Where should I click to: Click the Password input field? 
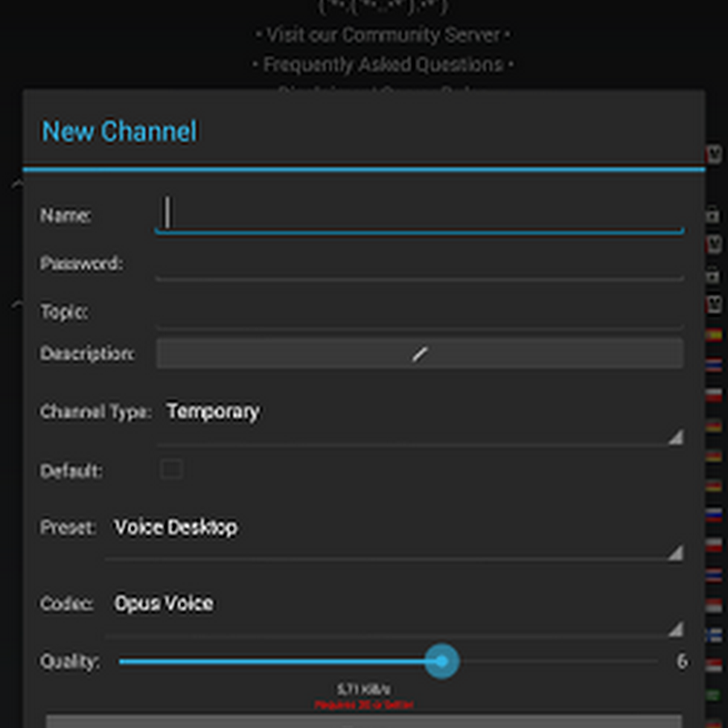(418, 265)
